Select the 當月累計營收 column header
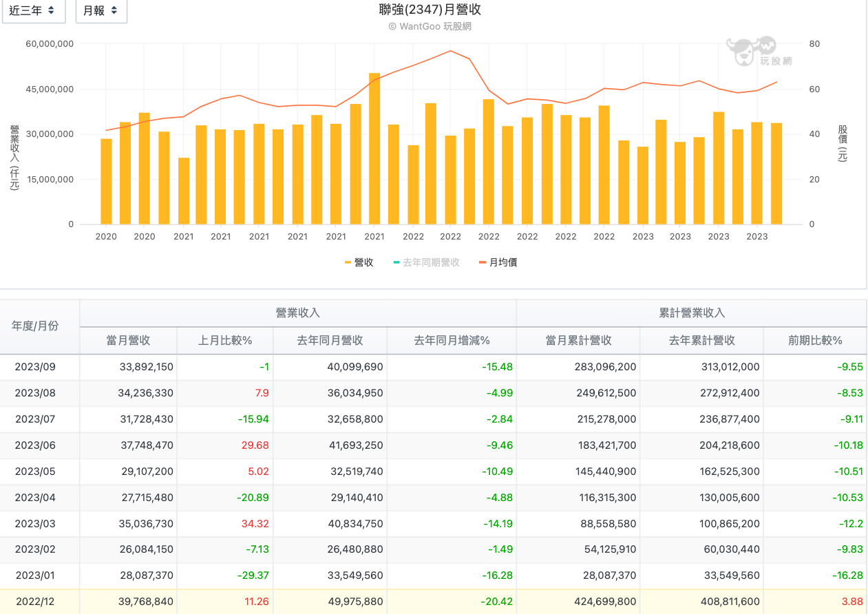 coord(578,341)
